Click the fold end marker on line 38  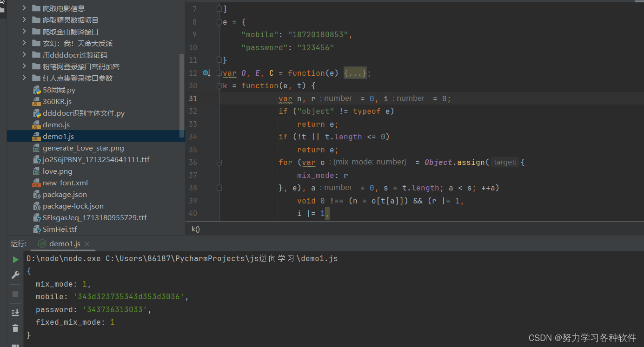click(219, 188)
